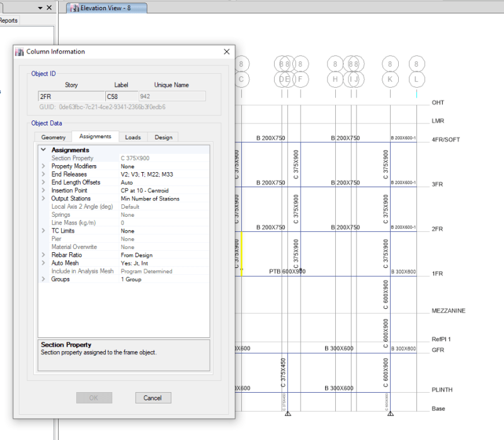The image size is (504, 440).
Task: Click the Cancel button
Action: coord(153,398)
